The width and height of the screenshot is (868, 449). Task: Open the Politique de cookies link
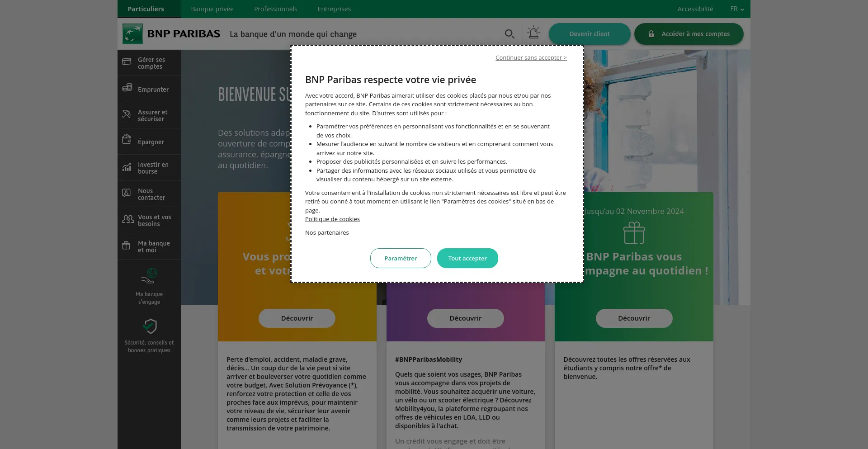click(332, 219)
